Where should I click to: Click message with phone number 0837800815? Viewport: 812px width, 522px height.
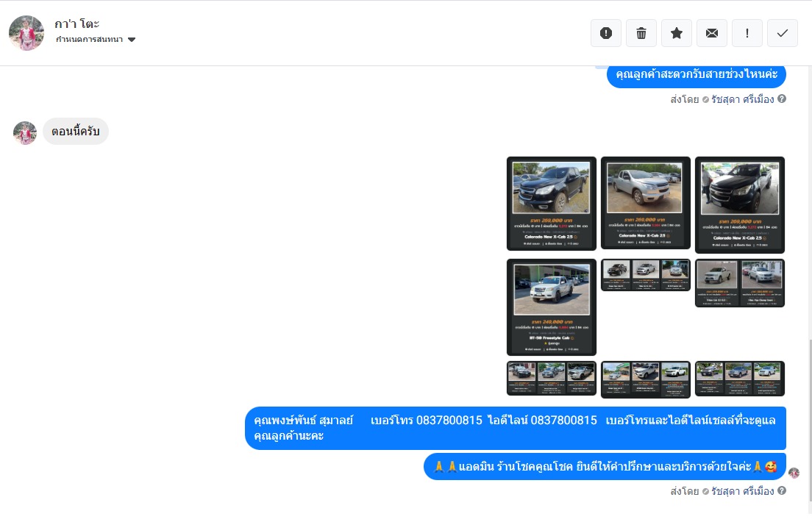(516, 429)
